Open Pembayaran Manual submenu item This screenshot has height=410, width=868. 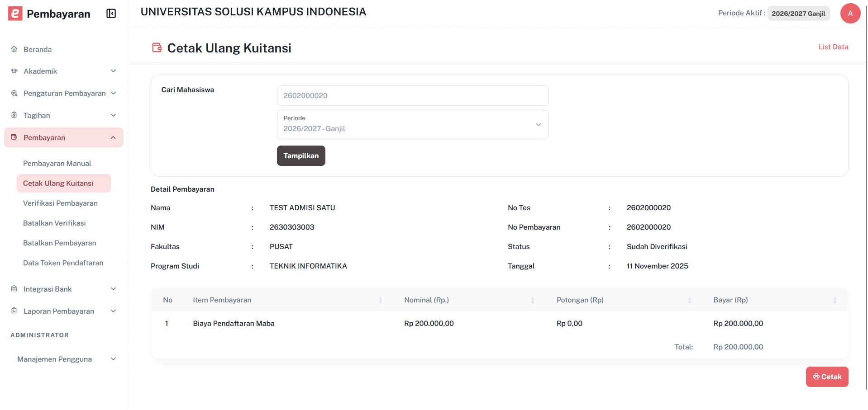point(57,163)
